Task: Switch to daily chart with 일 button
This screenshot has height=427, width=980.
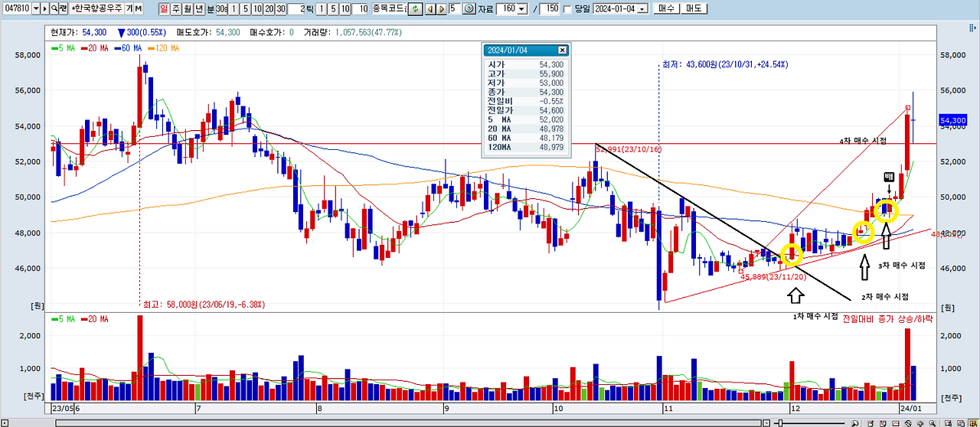Action: coord(165,8)
